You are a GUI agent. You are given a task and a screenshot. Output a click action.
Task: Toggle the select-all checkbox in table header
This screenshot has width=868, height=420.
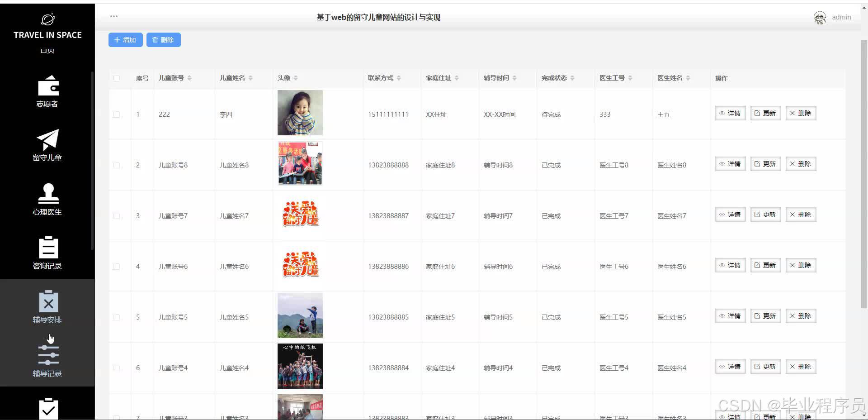(x=117, y=78)
